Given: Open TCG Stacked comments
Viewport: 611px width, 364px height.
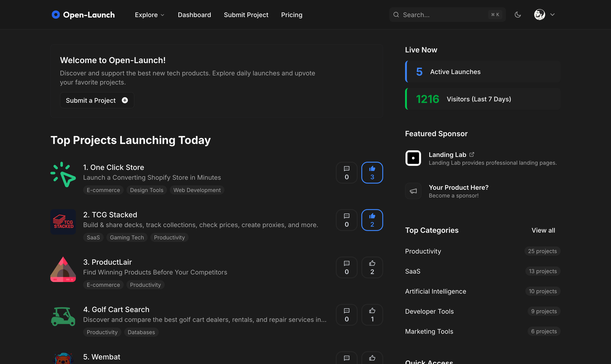Looking at the screenshot, I should click(346, 220).
